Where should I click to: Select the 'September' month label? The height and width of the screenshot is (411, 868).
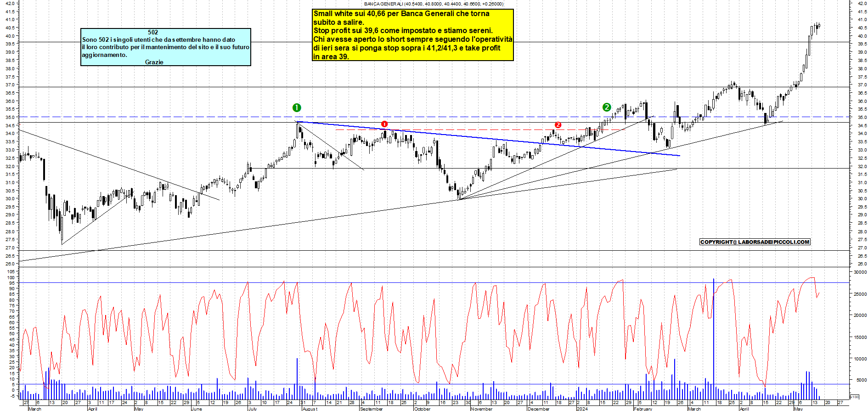(372, 408)
